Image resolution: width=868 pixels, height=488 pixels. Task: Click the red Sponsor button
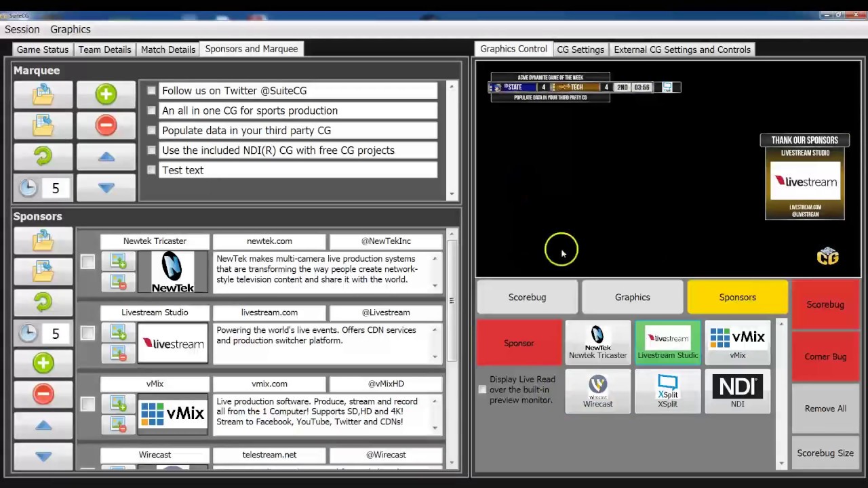[519, 343]
